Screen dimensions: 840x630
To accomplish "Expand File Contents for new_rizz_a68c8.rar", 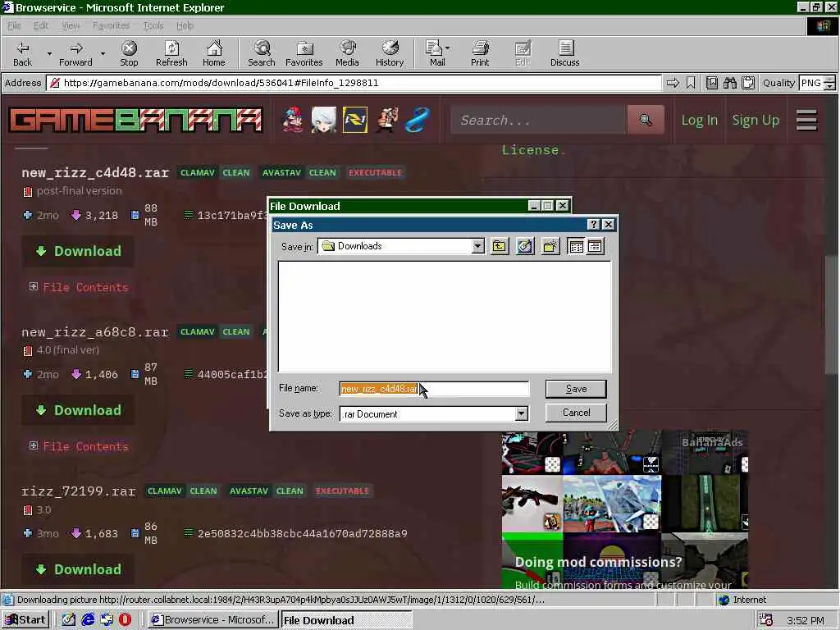I will [79, 446].
